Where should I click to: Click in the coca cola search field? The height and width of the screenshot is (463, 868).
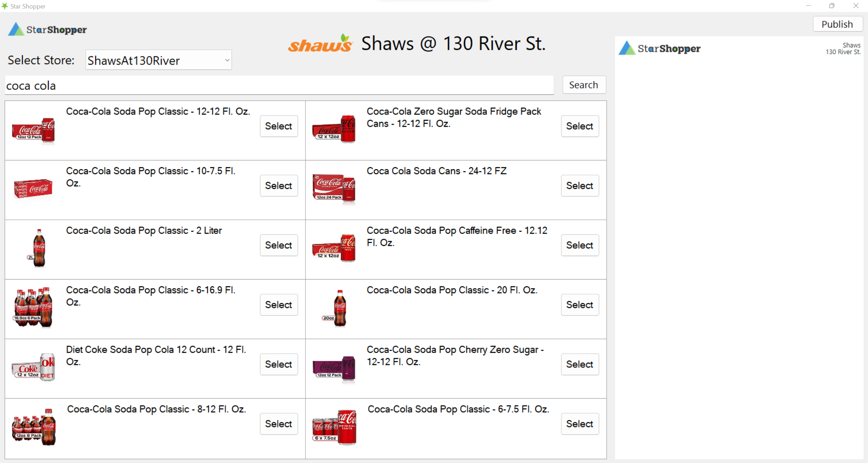tap(278, 85)
